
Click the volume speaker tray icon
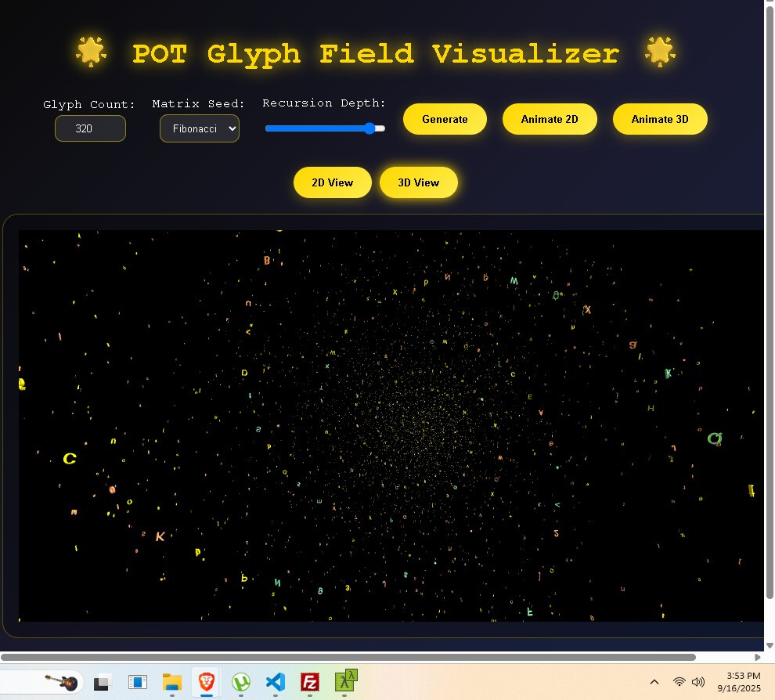pyautogui.click(x=698, y=682)
